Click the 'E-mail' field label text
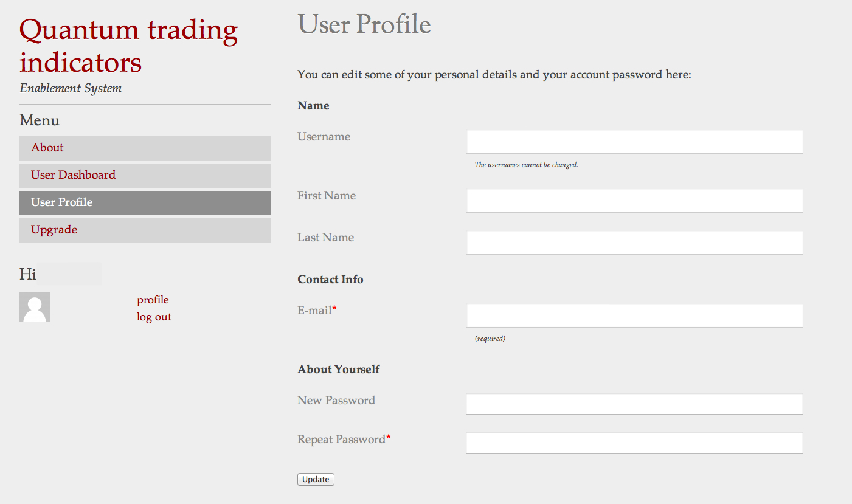Screen dimensions: 852x504 [314, 311]
